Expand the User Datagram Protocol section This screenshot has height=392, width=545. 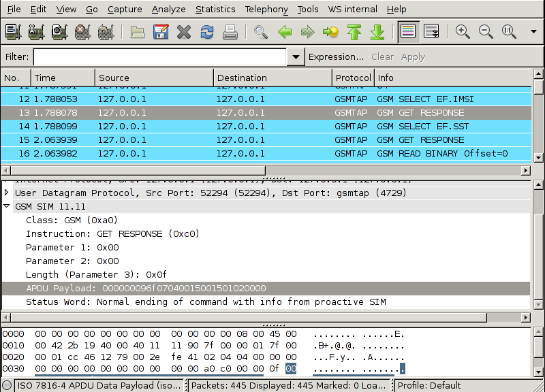click(x=7, y=193)
